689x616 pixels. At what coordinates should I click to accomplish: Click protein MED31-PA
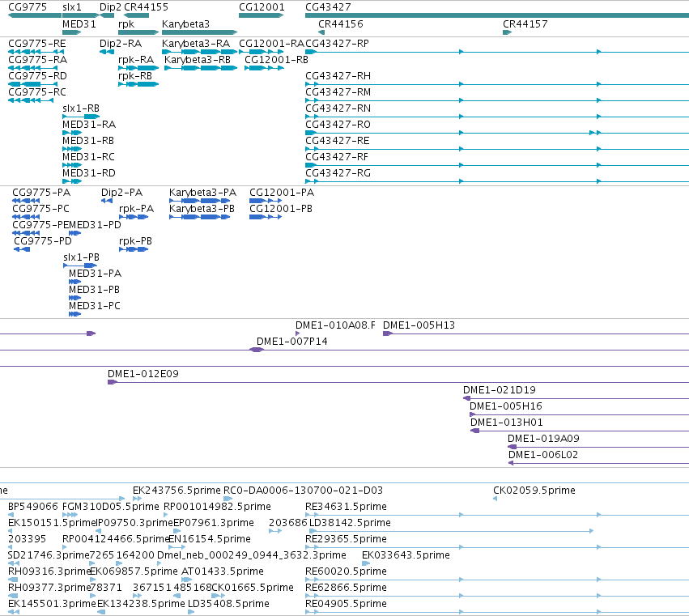point(96,274)
